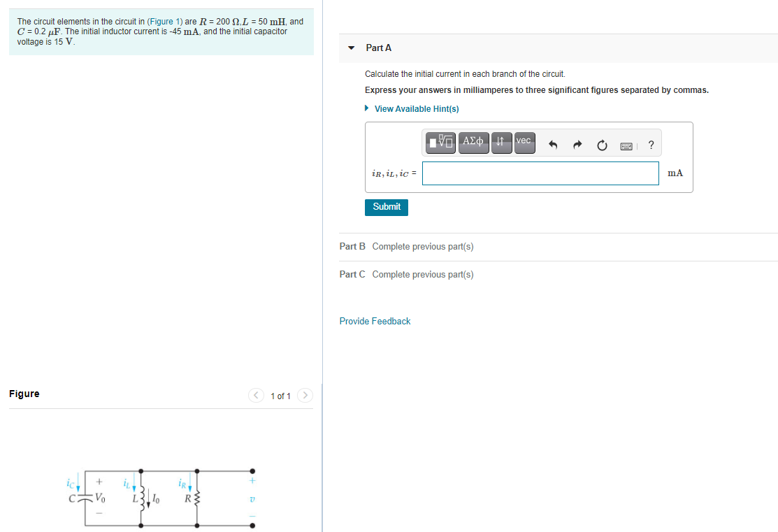
Task: Open the Greek symbols ΑΣφ palette
Action: pos(473,143)
